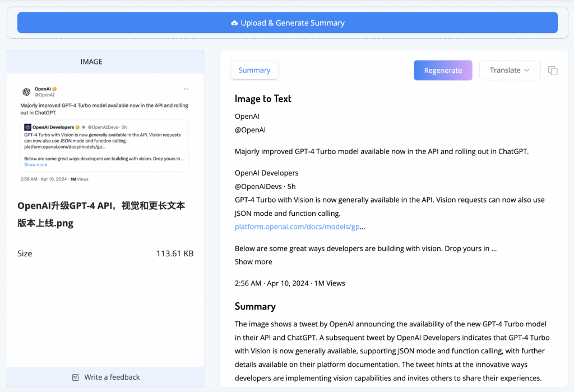Click the Upload & Generate Summary button
Image resolution: width=574 pixels, height=392 pixels.
[288, 23]
